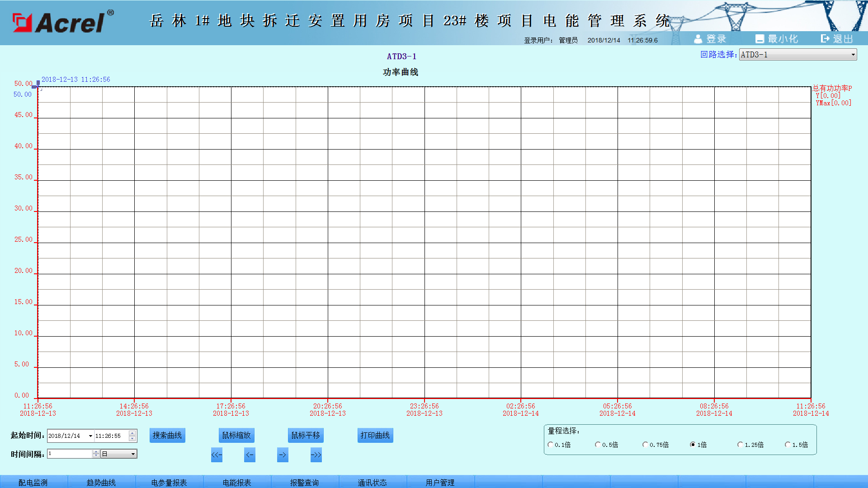Jump back far with the <<- button

click(217, 455)
